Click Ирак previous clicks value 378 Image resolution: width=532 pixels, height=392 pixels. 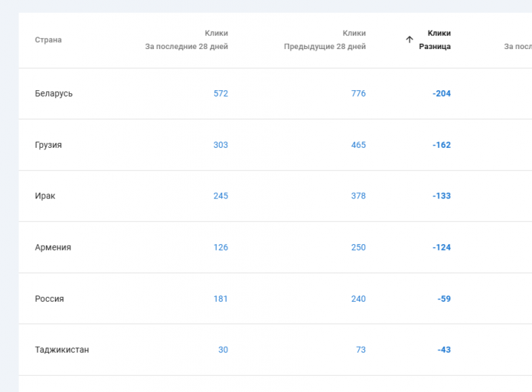(x=358, y=196)
